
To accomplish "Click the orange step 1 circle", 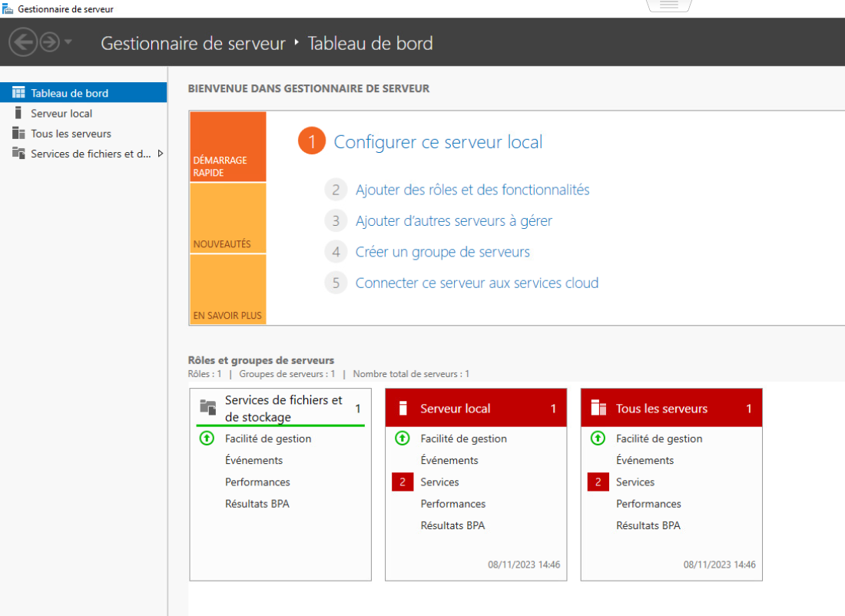I will [x=311, y=141].
